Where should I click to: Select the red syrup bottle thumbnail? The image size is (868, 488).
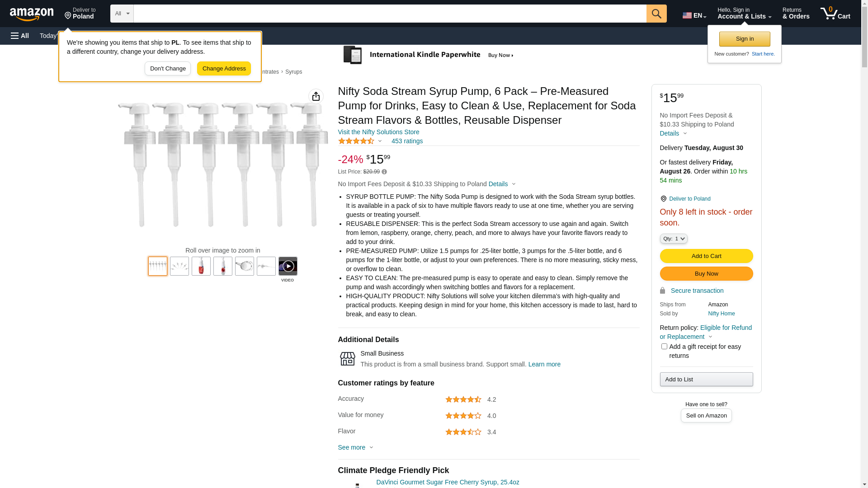(201, 266)
